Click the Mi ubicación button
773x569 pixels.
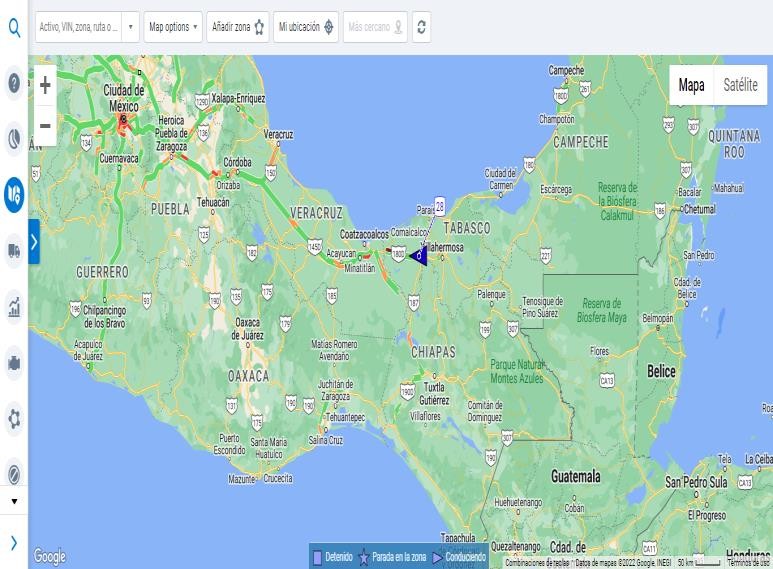pos(306,27)
